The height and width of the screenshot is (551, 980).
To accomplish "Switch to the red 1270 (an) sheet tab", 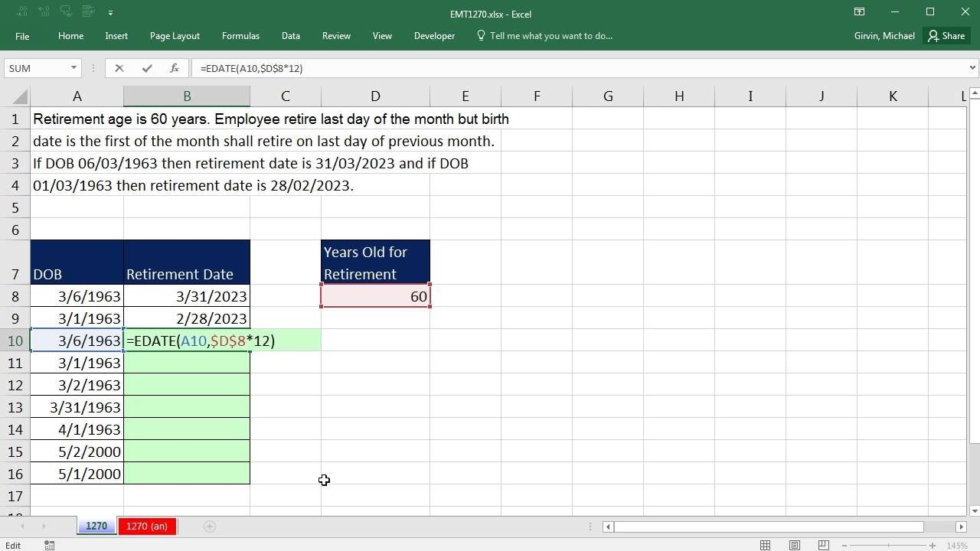I will pos(147,526).
